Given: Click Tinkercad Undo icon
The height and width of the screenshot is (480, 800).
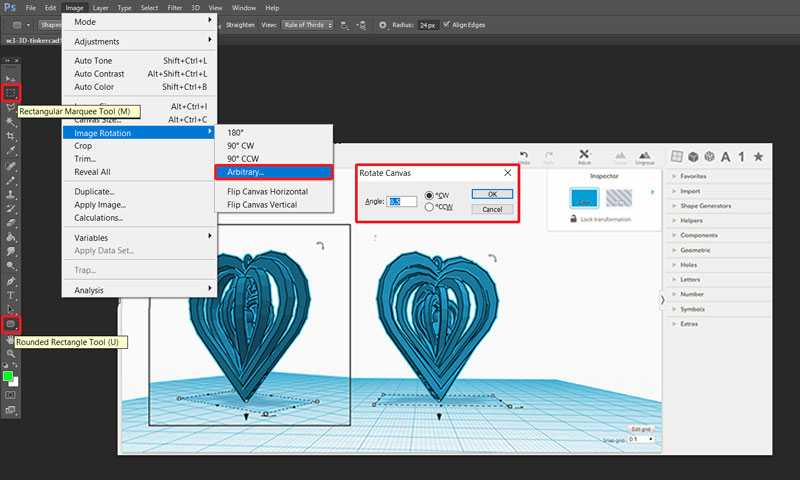Looking at the screenshot, I should pyautogui.click(x=524, y=156).
